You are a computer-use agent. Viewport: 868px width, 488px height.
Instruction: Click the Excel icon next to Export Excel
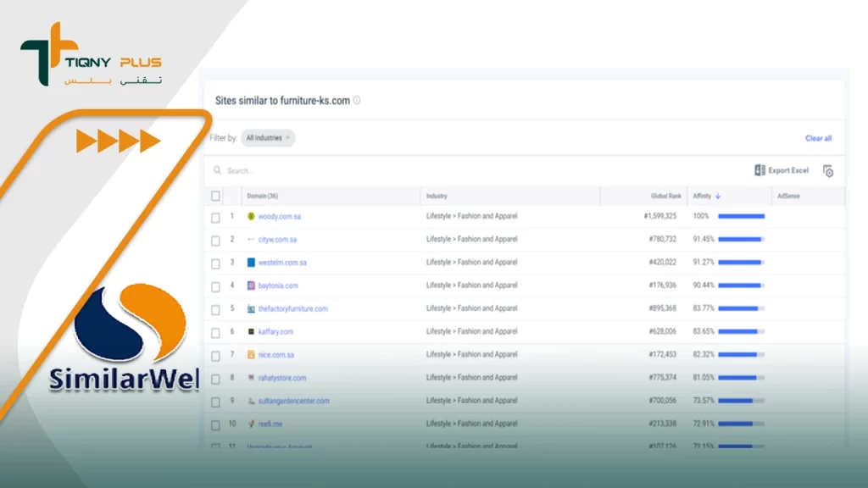759,170
